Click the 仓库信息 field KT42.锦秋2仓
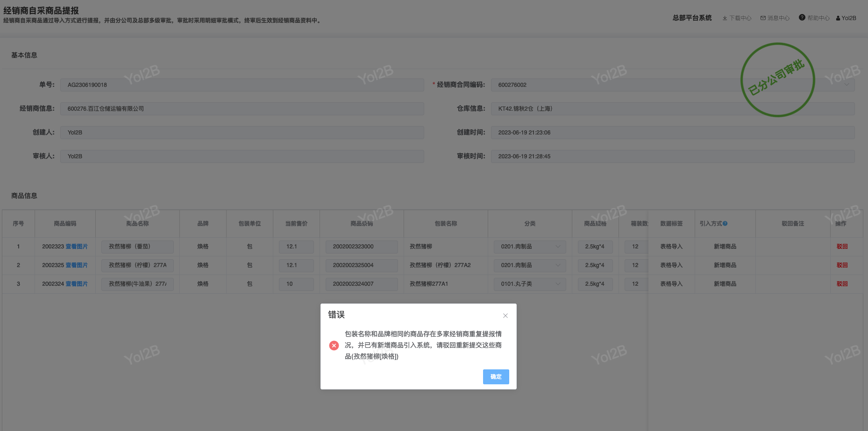 [x=673, y=109]
